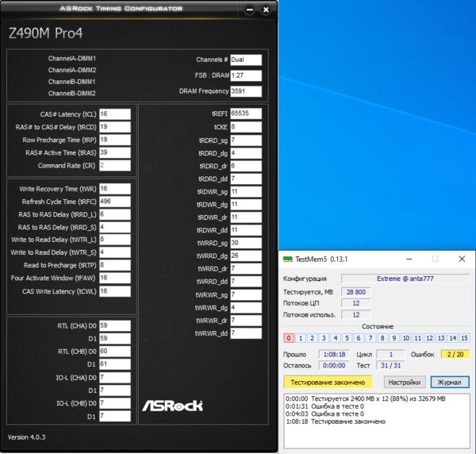This screenshot has height=454, width=476.
Task: Click the Конфигурация field Extreme @ anta777
Action: click(405, 279)
